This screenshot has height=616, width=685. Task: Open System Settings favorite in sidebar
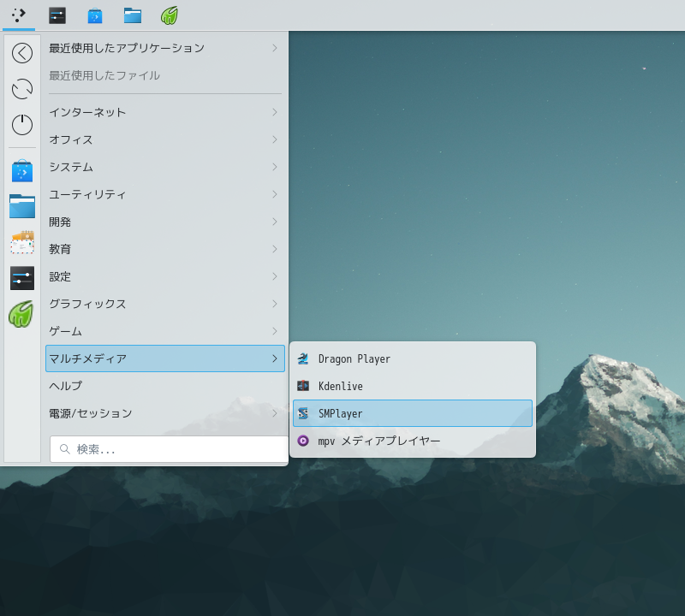point(22,278)
